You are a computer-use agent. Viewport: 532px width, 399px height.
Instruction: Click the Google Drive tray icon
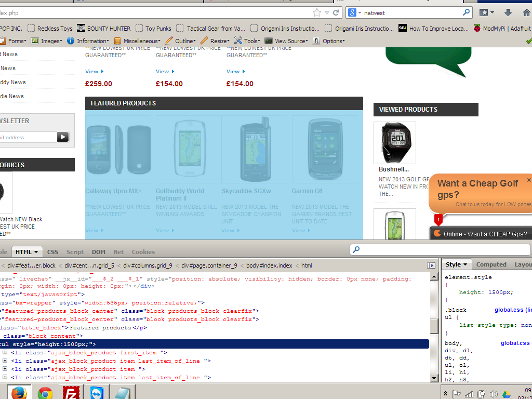[x=507, y=394]
